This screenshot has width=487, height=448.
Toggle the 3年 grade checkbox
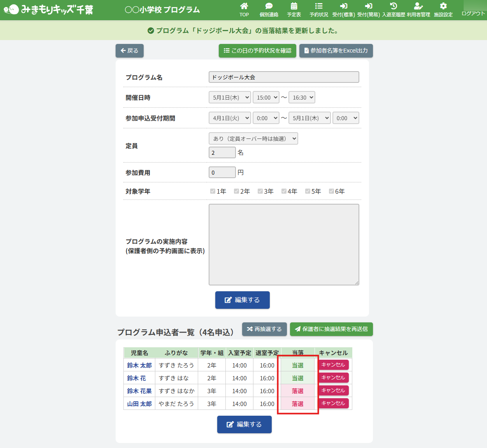tap(260, 191)
